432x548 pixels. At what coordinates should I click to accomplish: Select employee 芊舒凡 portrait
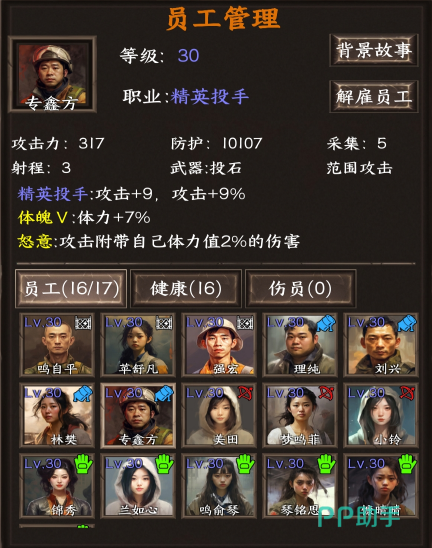[138, 345]
